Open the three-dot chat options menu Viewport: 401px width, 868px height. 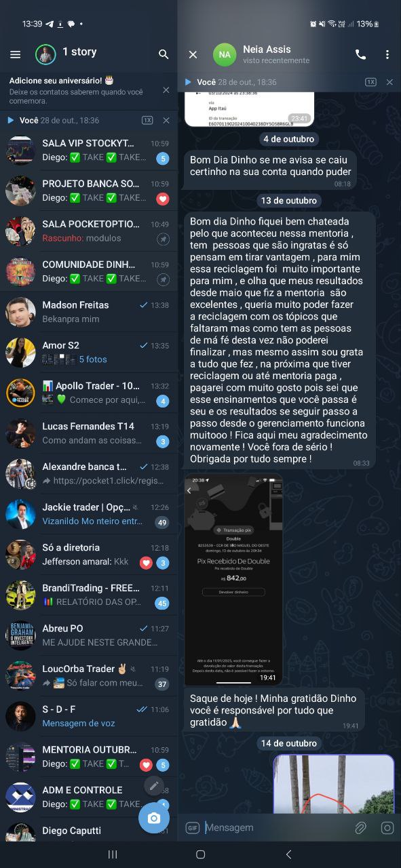[387, 54]
